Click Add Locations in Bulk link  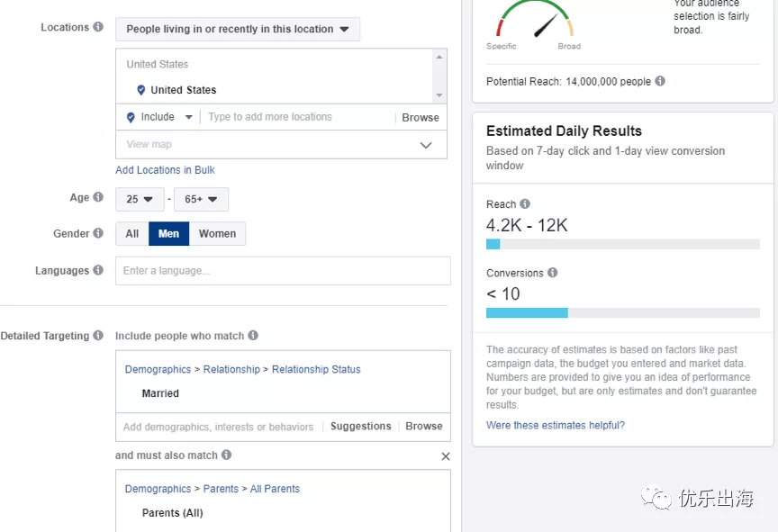pos(165,170)
